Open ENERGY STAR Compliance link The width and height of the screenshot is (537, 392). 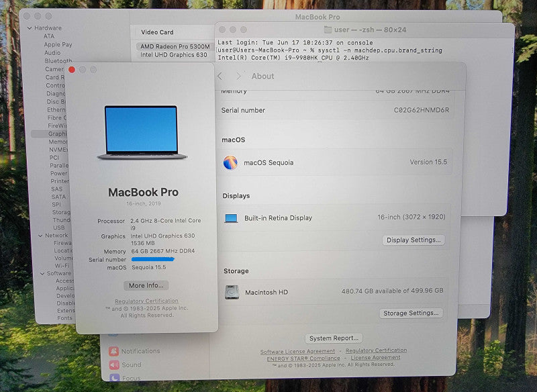303,358
